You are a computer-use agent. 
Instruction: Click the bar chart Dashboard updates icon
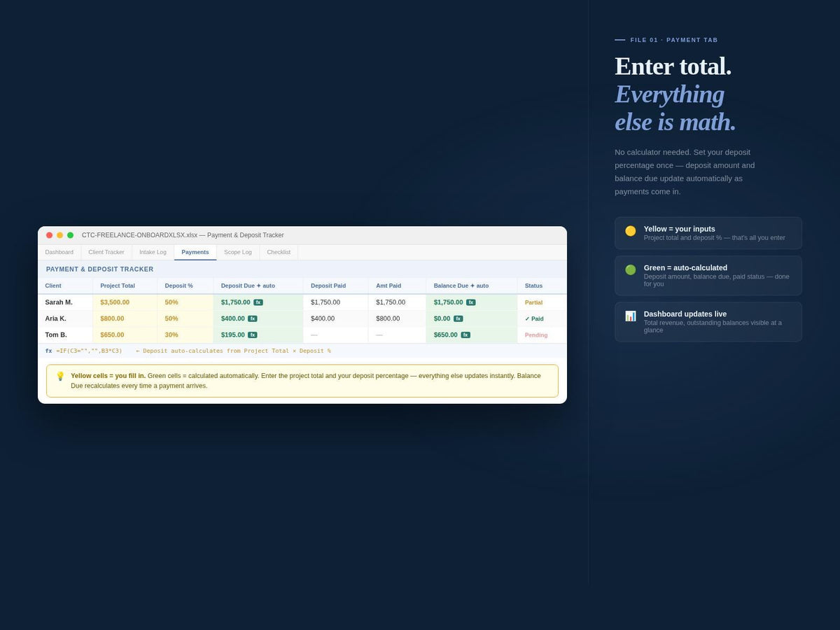coord(631,316)
